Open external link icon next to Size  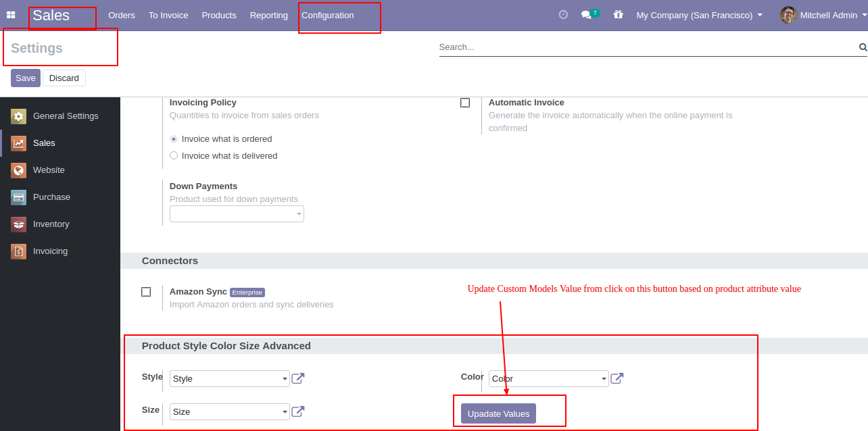coord(297,411)
